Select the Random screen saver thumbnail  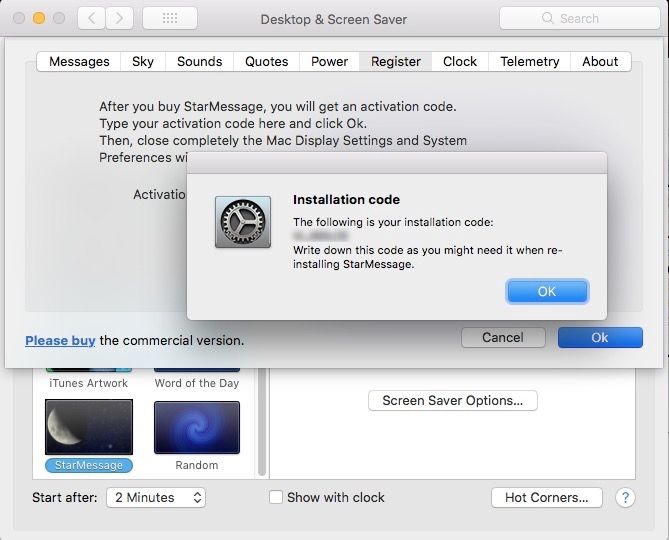[197, 427]
